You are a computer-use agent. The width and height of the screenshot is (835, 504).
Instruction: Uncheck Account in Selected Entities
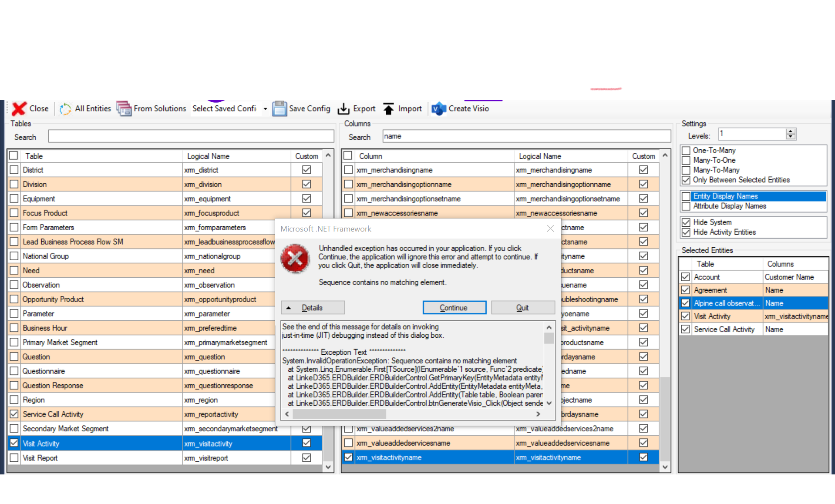(x=685, y=277)
